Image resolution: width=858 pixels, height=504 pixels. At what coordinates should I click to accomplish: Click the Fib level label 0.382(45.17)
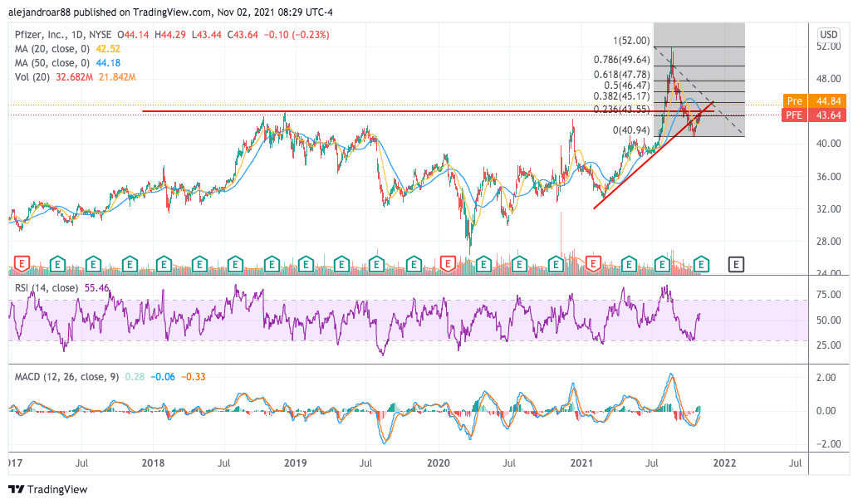(x=622, y=96)
